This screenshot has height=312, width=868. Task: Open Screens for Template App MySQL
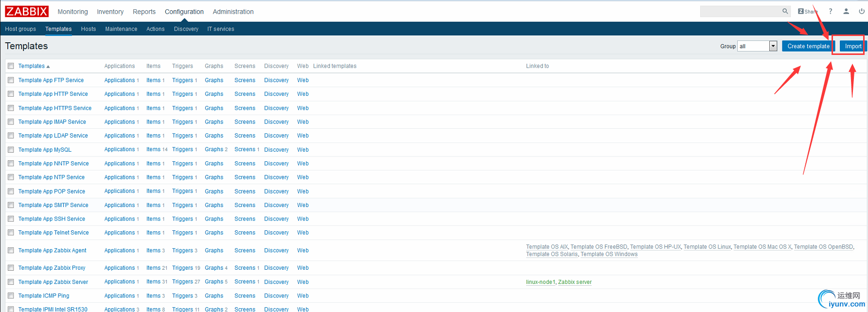click(245, 150)
